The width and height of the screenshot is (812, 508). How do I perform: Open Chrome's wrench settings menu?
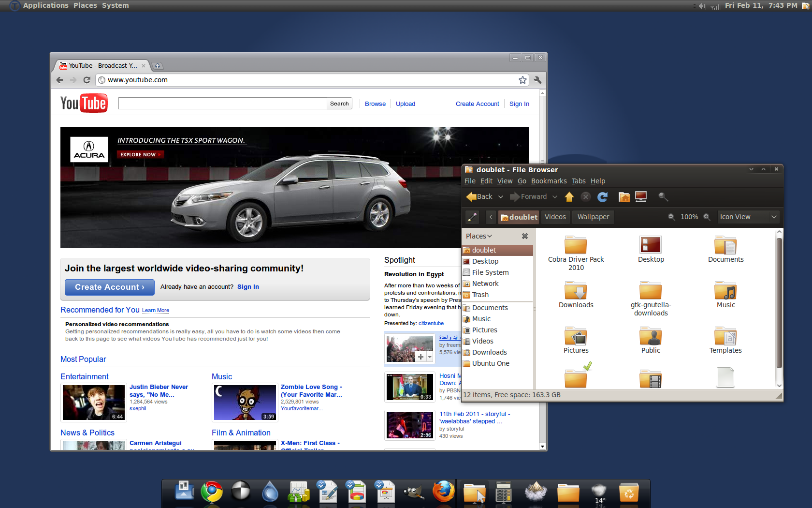(x=537, y=80)
